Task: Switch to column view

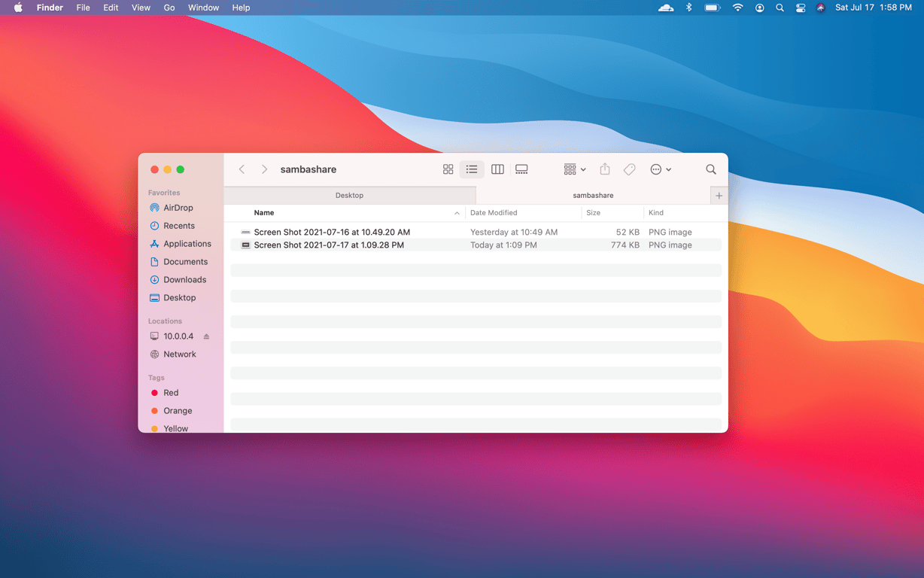Action: click(x=497, y=169)
